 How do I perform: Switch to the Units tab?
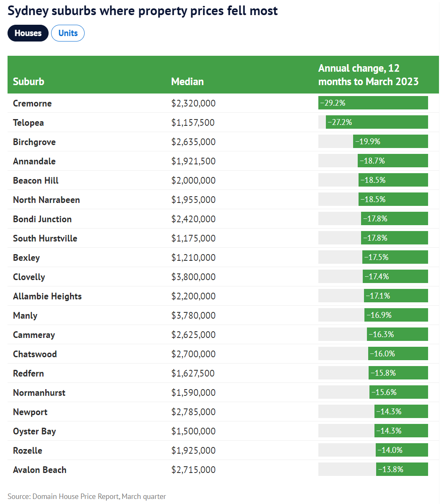(x=68, y=33)
